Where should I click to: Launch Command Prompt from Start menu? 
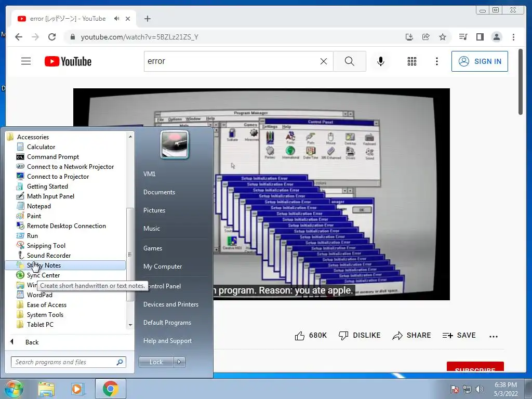click(52, 157)
